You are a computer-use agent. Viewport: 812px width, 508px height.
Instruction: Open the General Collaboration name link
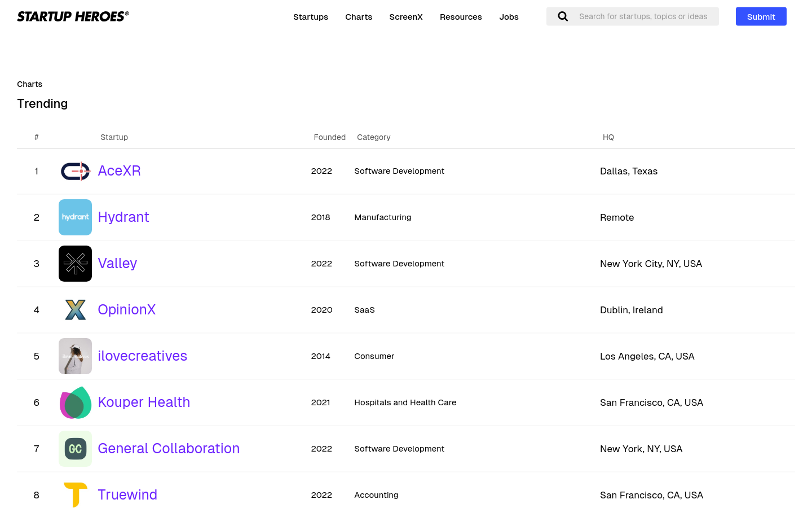coord(169,449)
